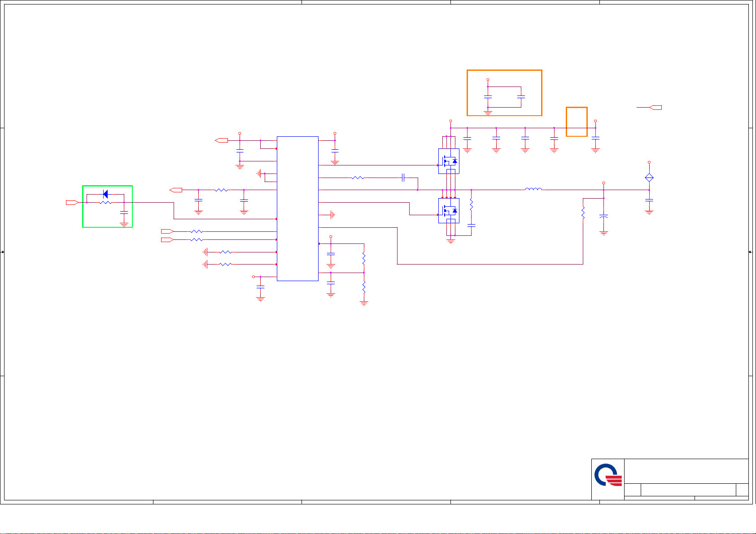Select the resistor in series with horizontal capacitor
This screenshot has width=756, height=534.
(x=358, y=178)
